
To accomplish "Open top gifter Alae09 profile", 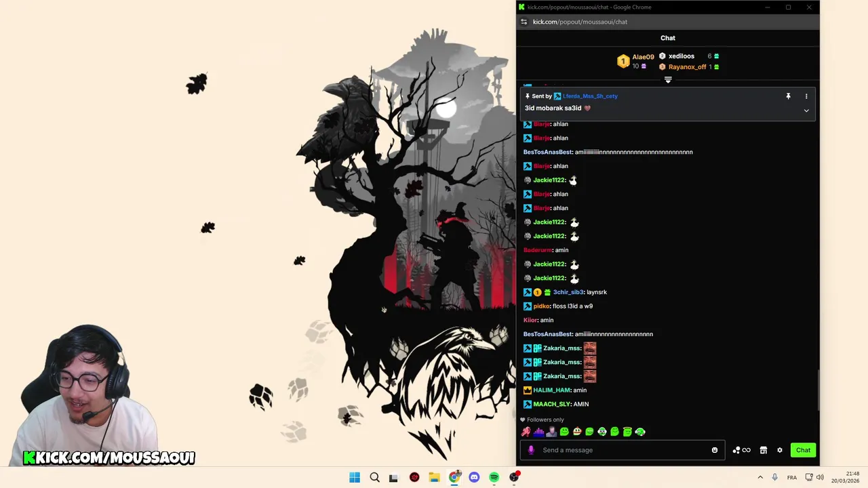I will pos(643,57).
